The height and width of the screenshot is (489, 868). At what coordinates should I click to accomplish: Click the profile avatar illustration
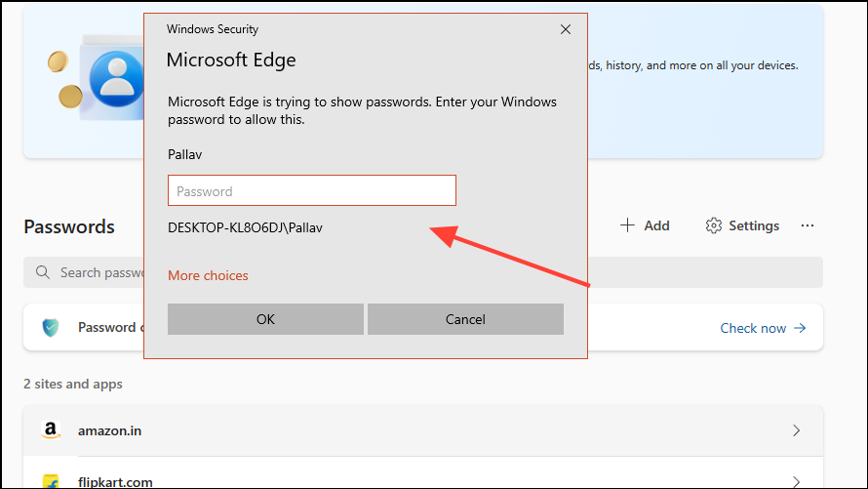click(x=116, y=79)
